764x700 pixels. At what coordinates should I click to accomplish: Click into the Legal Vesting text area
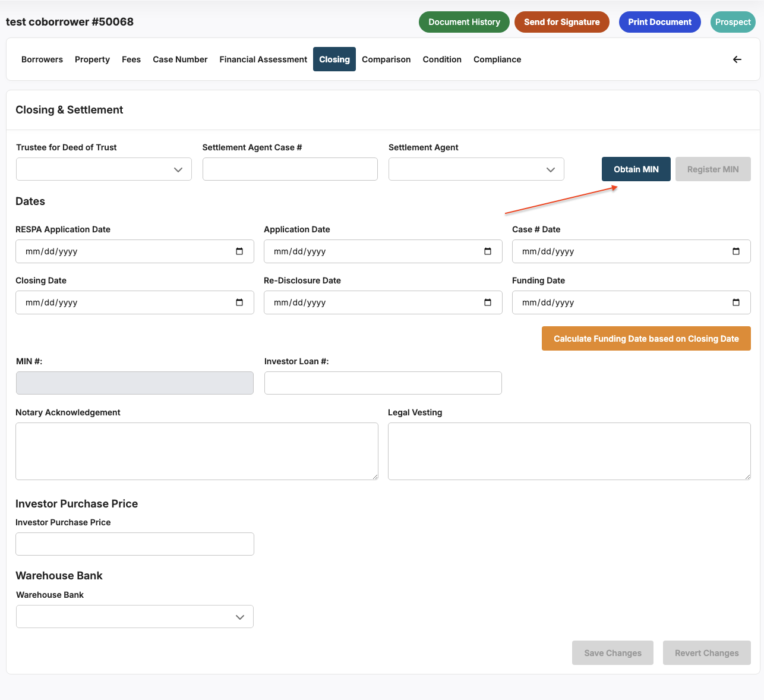pos(569,451)
